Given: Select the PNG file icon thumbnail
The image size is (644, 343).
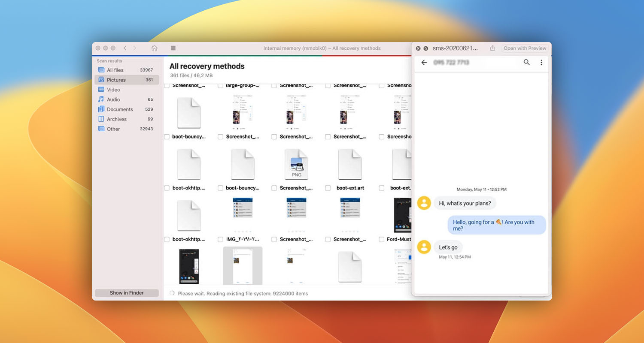Looking at the screenshot, I should pos(296,164).
